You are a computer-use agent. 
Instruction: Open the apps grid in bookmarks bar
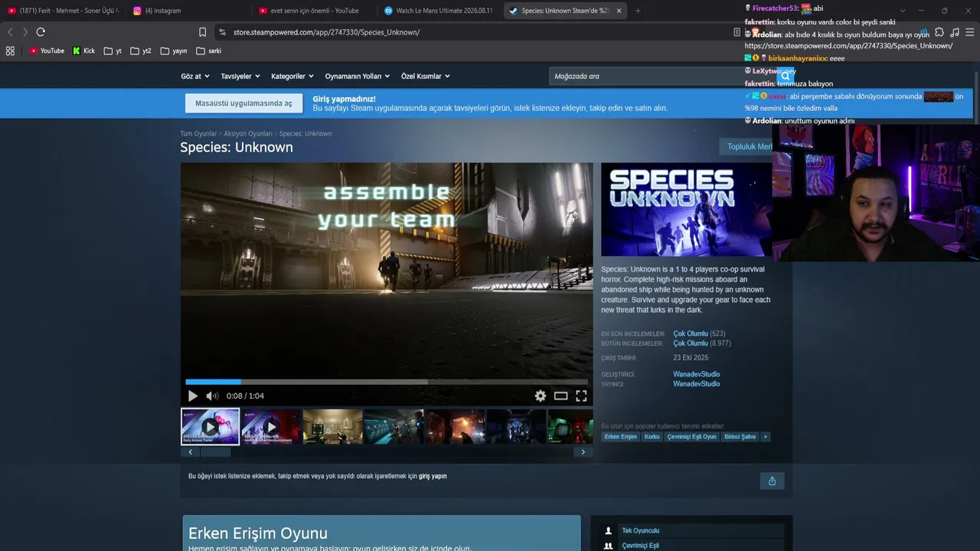10,51
